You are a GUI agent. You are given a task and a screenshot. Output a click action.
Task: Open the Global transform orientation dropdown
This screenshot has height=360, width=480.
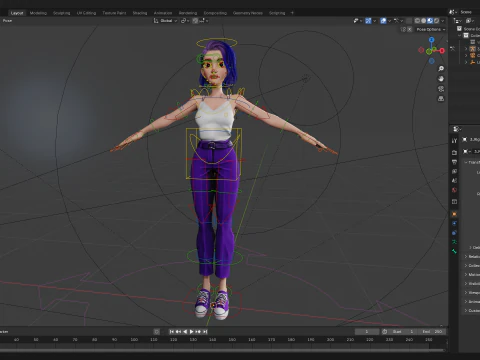(165, 21)
